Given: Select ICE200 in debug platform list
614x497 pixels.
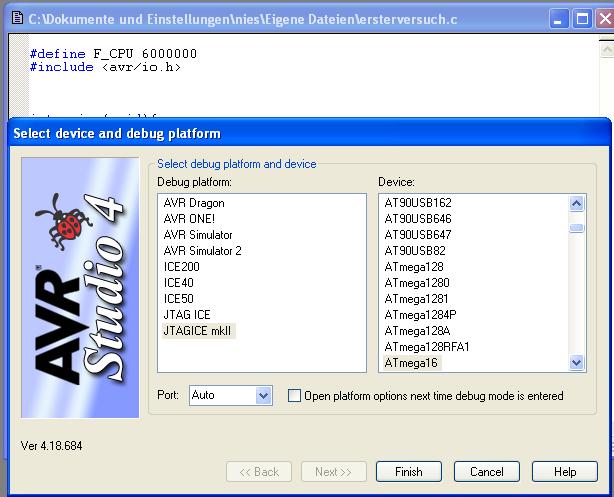Looking at the screenshot, I should [181, 267].
